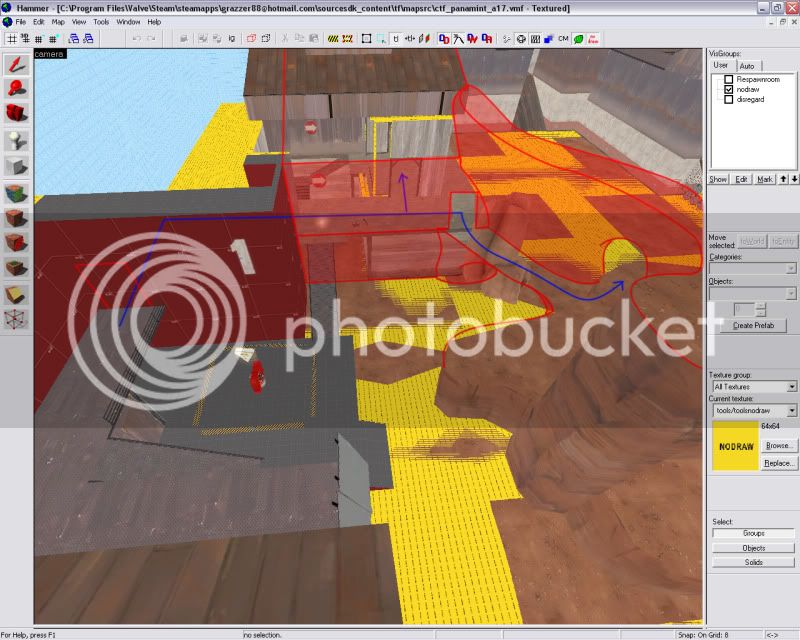Select the red Camera tool
The height and width of the screenshot is (640, 800).
point(16,113)
